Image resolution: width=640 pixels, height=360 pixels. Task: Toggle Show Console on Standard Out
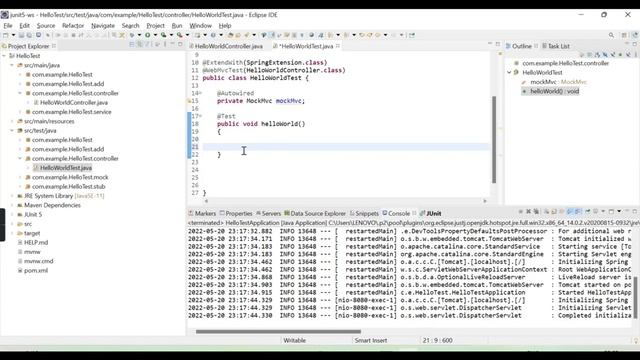coord(570,211)
